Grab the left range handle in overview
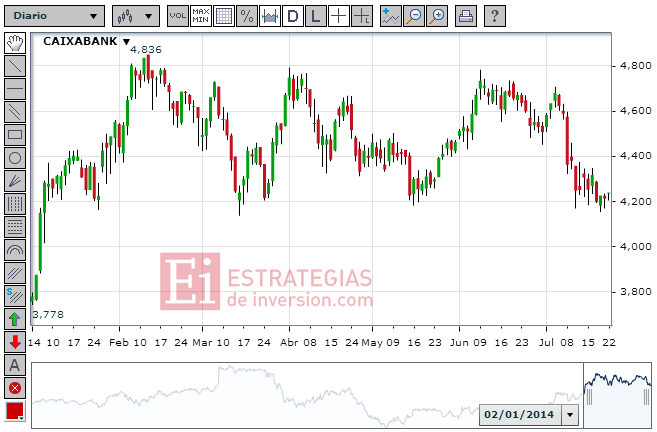 [x=589, y=397]
